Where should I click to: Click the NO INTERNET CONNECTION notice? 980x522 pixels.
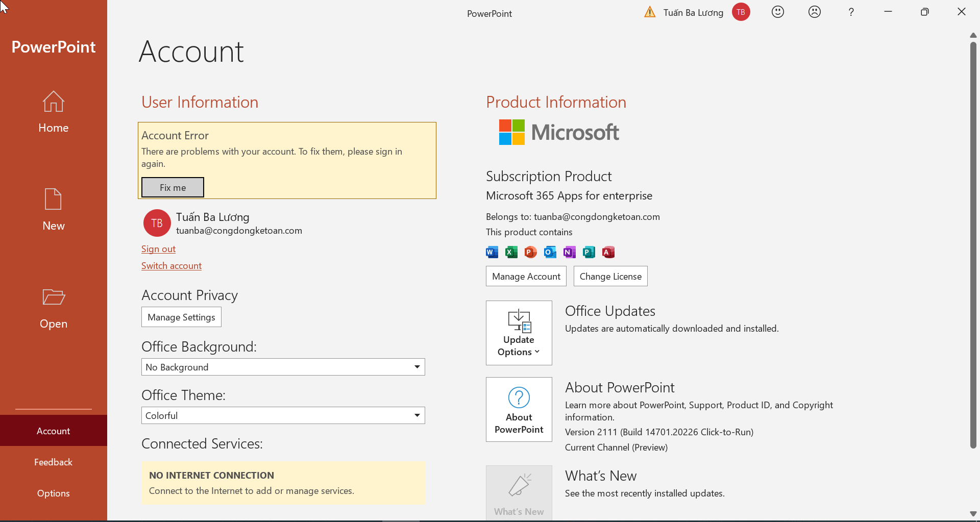point(283,483)
